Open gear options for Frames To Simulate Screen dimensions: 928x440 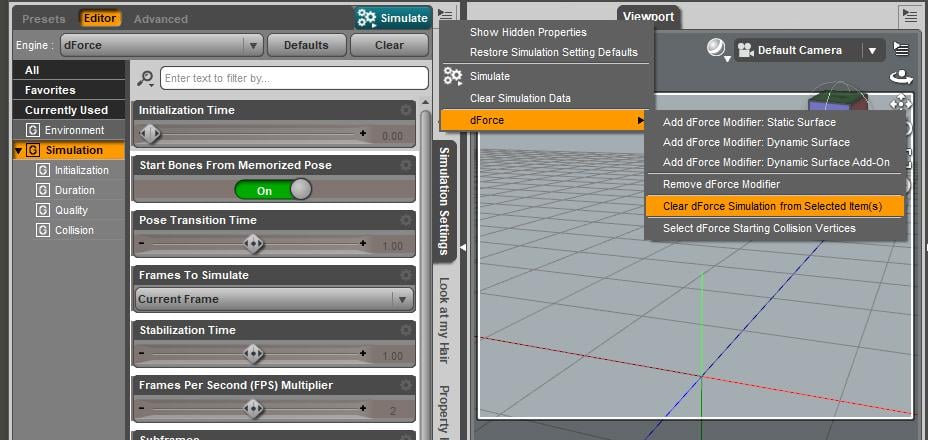point(406,275)
